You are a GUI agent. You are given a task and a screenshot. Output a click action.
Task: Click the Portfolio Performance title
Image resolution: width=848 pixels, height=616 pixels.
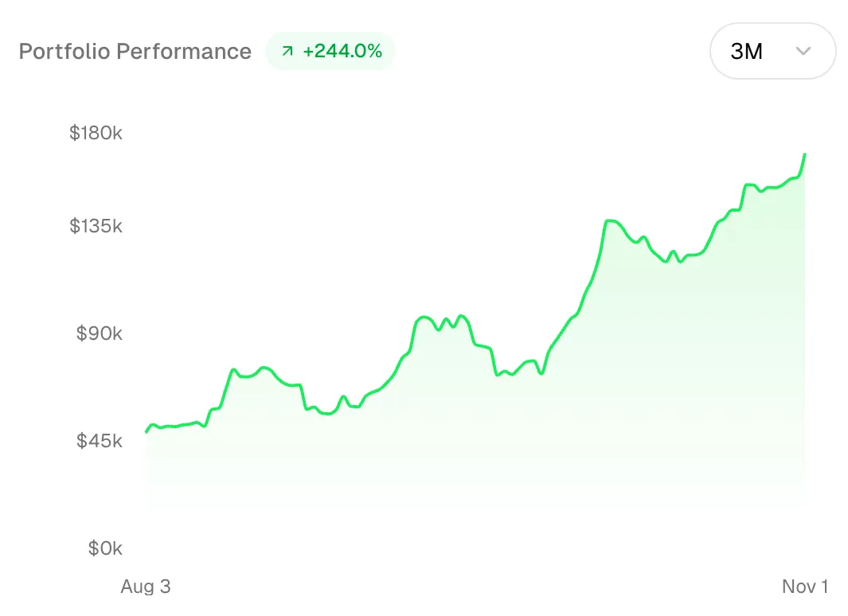point(135,51)
